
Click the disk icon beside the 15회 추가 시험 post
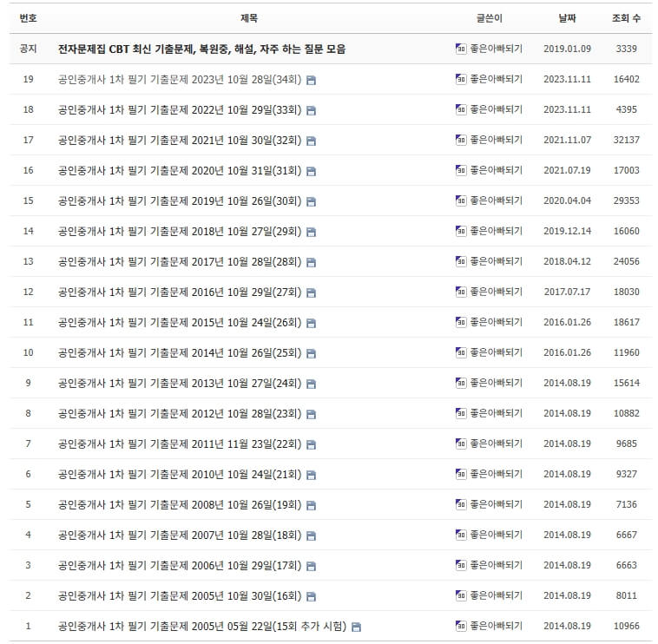point(356,628)
